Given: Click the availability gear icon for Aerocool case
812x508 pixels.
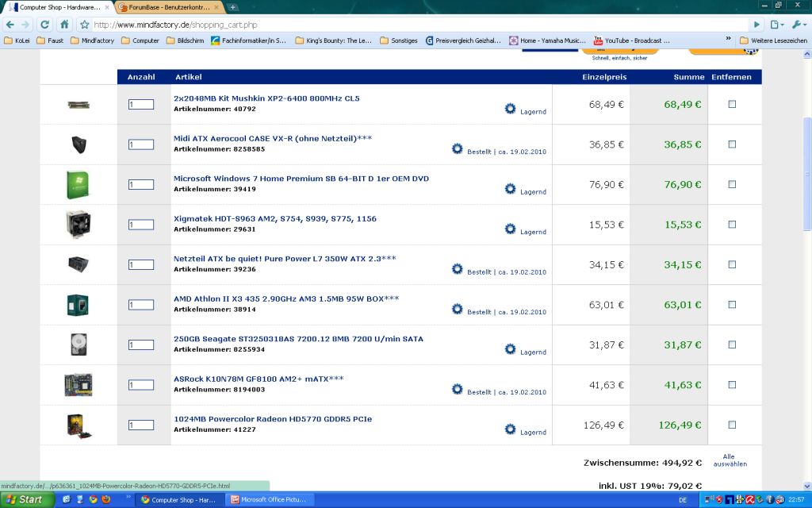Looking at the screenshot, I should coord(457,148).
